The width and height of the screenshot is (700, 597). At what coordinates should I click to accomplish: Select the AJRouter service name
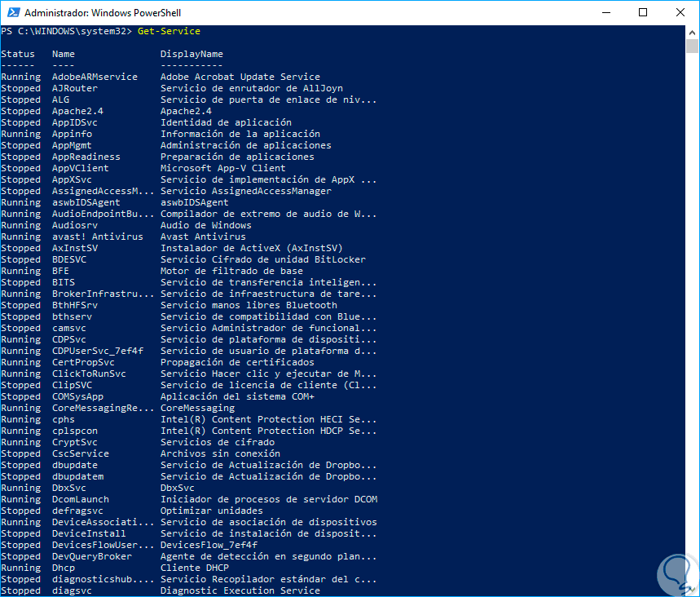coord(74,88)
